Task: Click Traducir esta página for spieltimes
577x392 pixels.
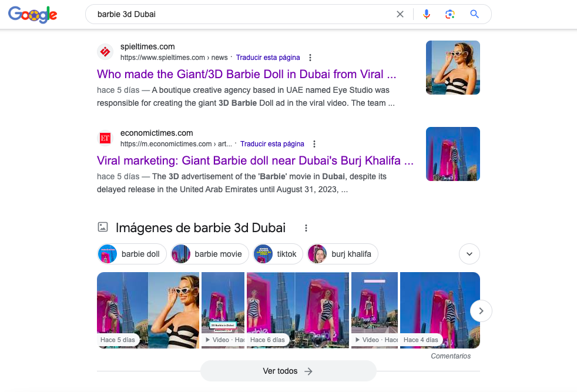Action: coord(268,58)
